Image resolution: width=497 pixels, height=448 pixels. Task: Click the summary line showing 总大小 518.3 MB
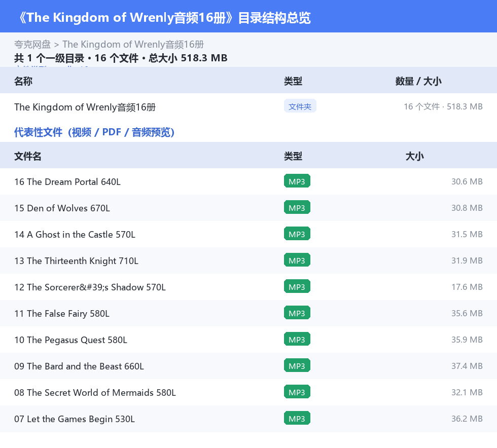(121, 58)
